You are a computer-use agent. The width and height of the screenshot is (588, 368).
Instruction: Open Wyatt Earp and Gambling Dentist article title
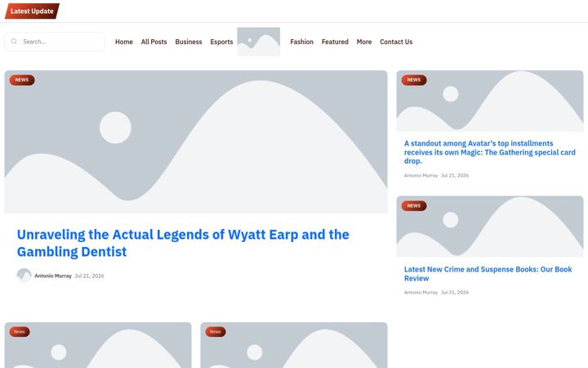click(x=183, y=243)
